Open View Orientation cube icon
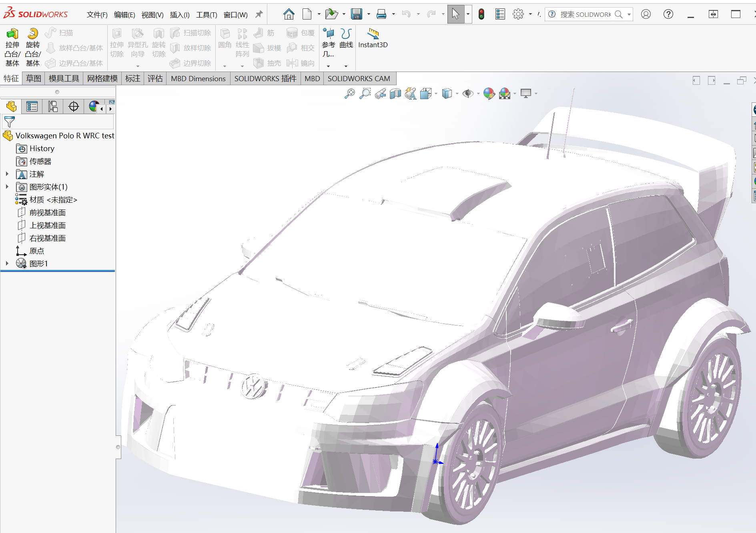Screen dimensions: 756x533 [426, 94]
